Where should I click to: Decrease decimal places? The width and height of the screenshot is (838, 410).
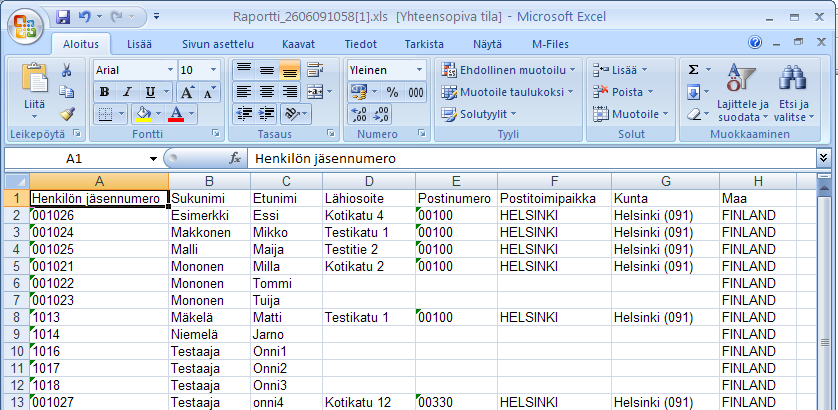point(381,114)
